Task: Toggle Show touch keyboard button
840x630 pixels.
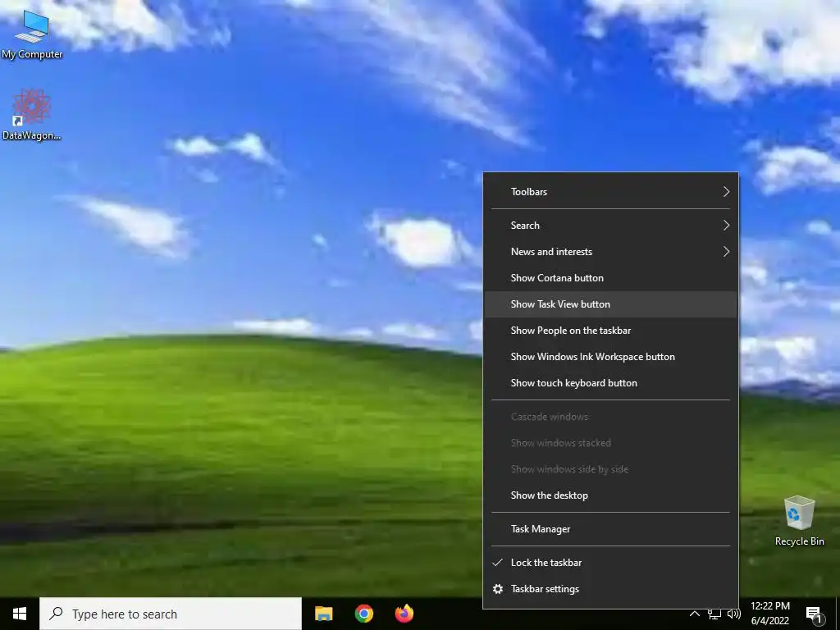Action: pos(610,383)
